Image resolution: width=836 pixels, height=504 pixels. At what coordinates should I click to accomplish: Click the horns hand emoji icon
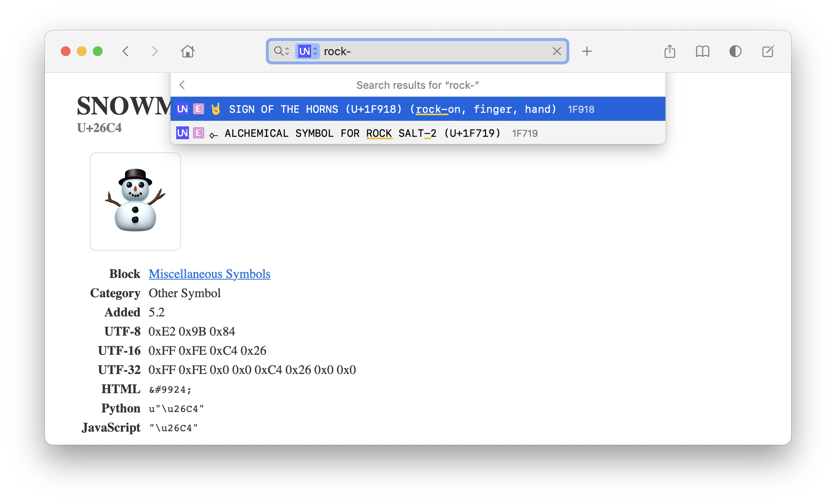tap(216, 109)
